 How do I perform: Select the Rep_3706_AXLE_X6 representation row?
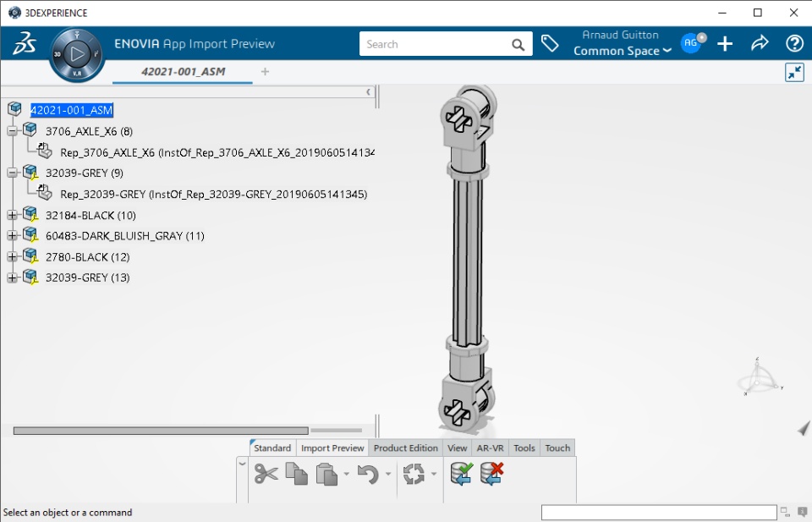[x=217, y=152]
